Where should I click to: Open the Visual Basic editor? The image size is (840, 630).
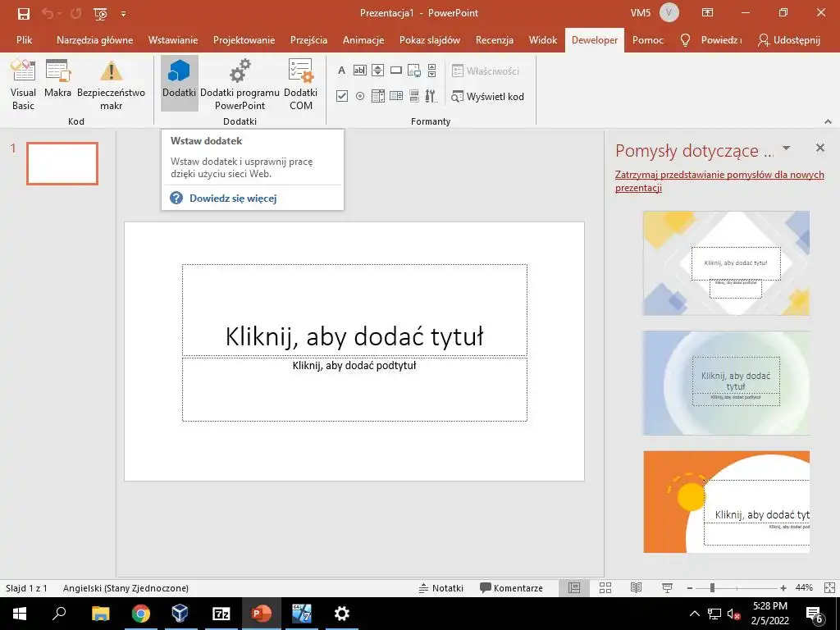pyautogui.click(x=23, y=84)
